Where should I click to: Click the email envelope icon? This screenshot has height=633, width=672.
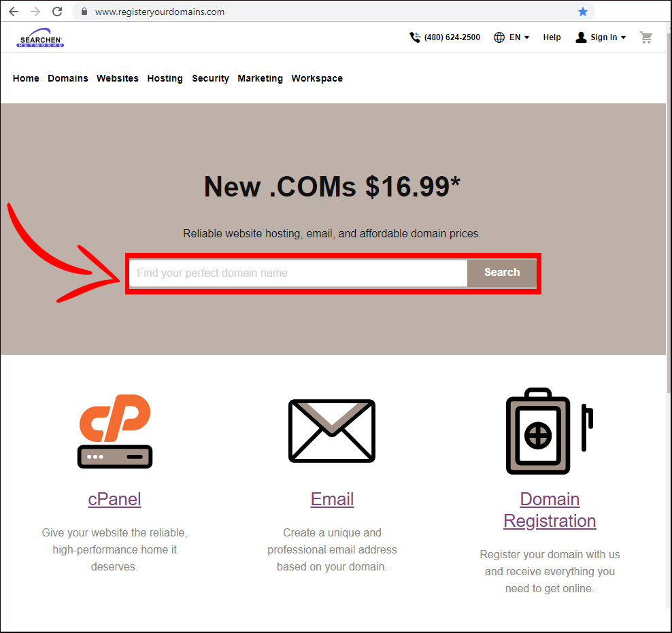(x=332, y=431)
